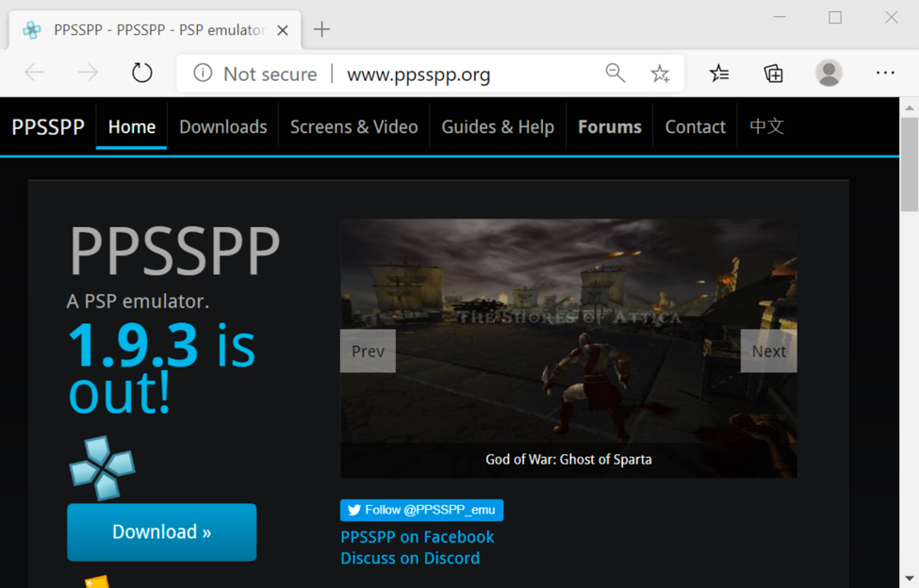Click the user profile avatar icon

(829, 73)
